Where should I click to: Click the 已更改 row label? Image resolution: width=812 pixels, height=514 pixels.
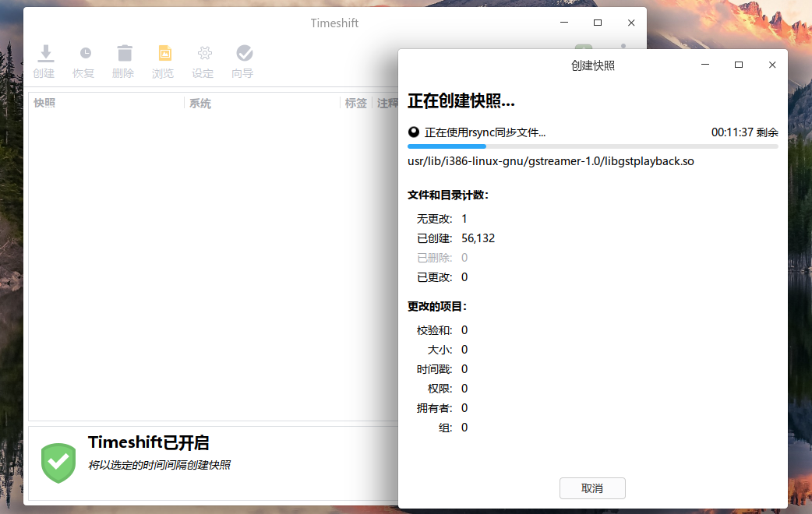point(435,277)
